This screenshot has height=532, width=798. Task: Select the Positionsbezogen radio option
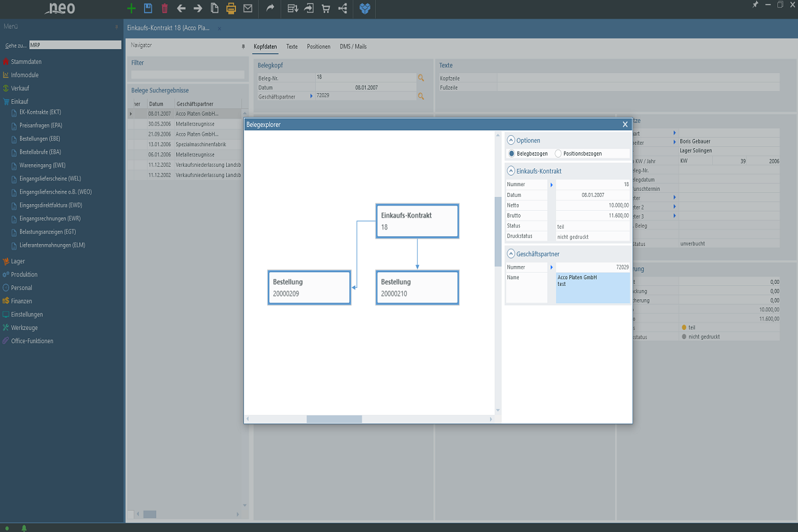point(558,154)
